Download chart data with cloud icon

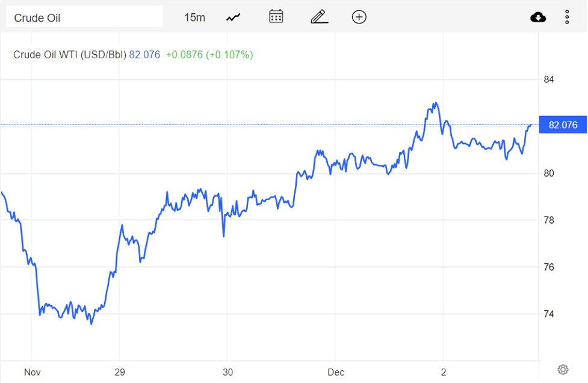(x=538, y=17)
